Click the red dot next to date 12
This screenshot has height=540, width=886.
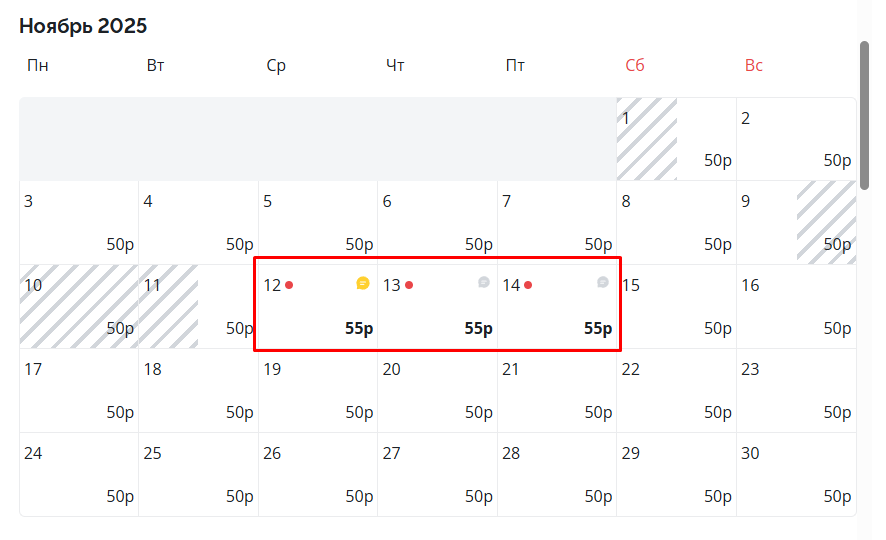tap(289, 285)
